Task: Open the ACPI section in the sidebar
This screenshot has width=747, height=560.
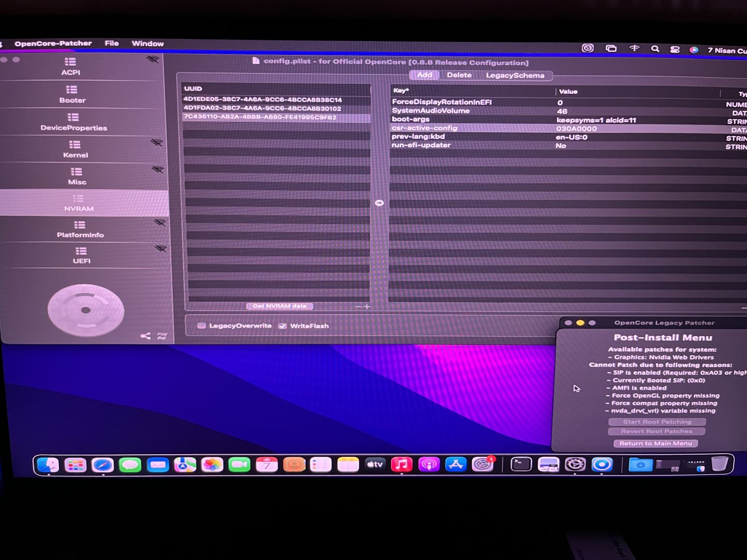Action: [x=71, y=66]
